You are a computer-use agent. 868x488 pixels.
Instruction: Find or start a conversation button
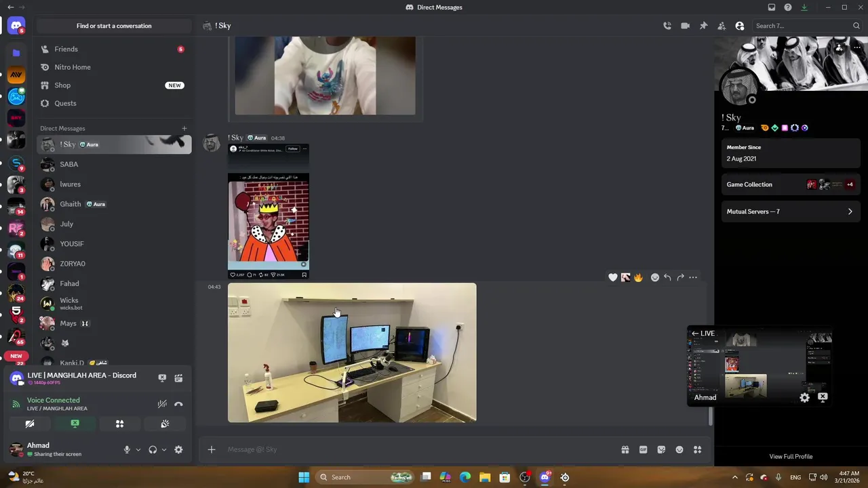pyautogui.click(x=114, y=26)
